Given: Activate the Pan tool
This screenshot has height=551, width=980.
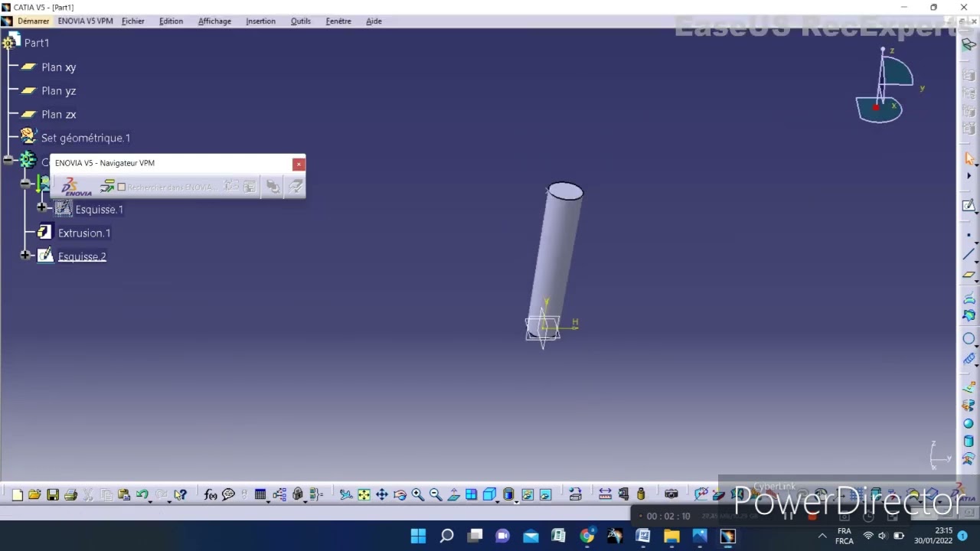Looking at the screenshot, I should (x=382, y=495).
